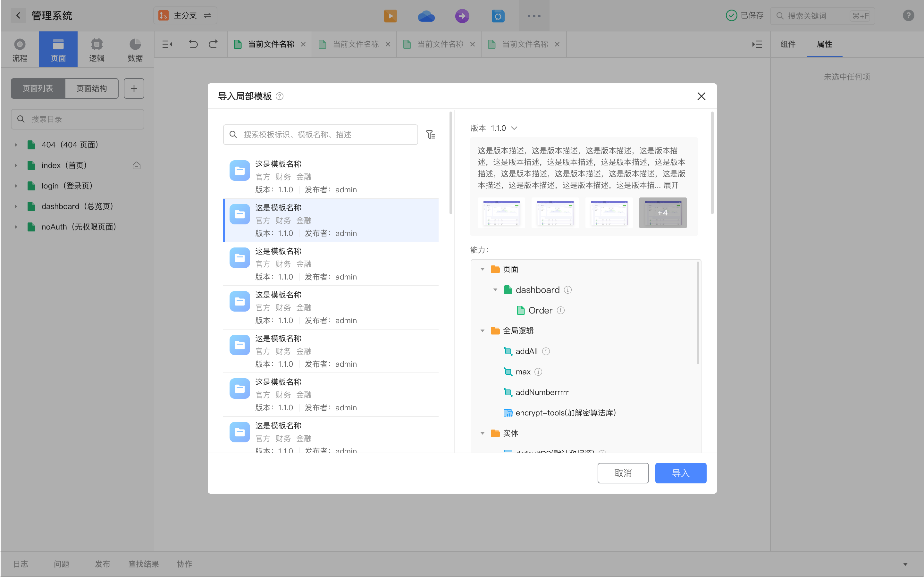Click the help question icon top right
The image size is (924, 577).
pos(908,16)
